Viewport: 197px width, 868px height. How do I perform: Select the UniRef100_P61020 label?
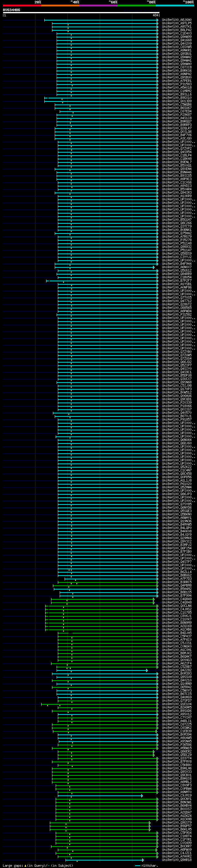[x=177, y=484]
